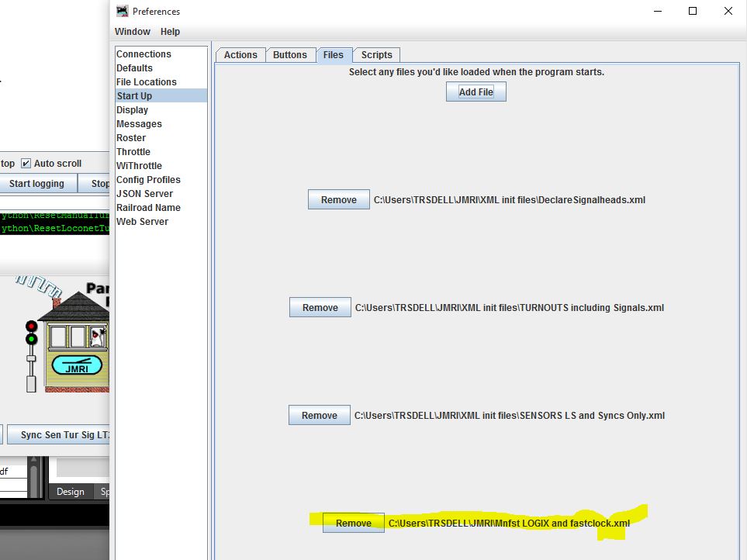Viewport: 747px width, 560px height.
Task: Click the JMRI Preferences window icon
Action: click(123, 11)
